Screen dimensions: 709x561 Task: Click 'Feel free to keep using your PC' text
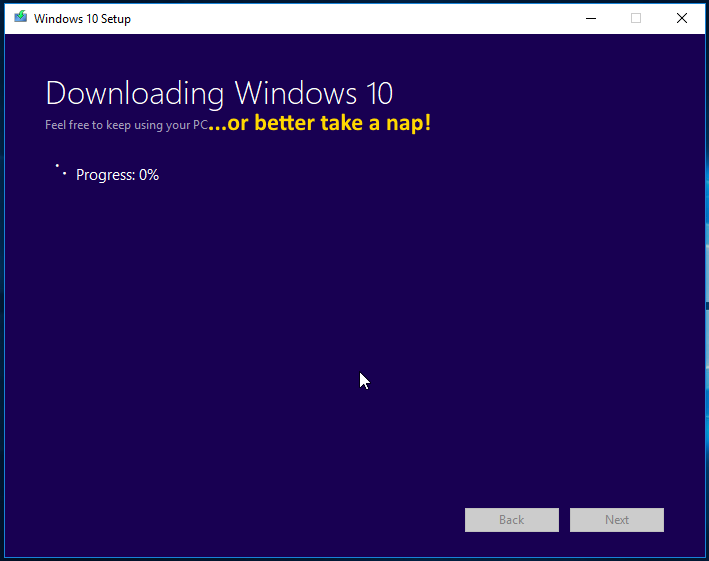point(127,125)
